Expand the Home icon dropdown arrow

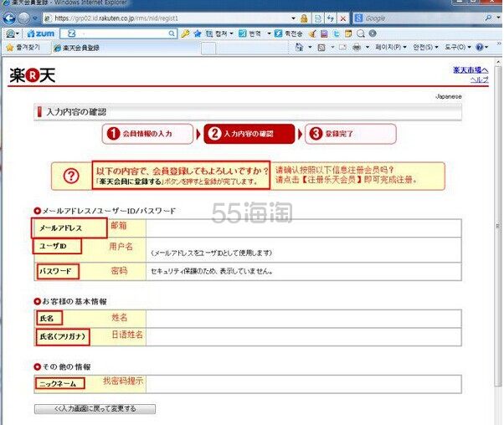310,48
